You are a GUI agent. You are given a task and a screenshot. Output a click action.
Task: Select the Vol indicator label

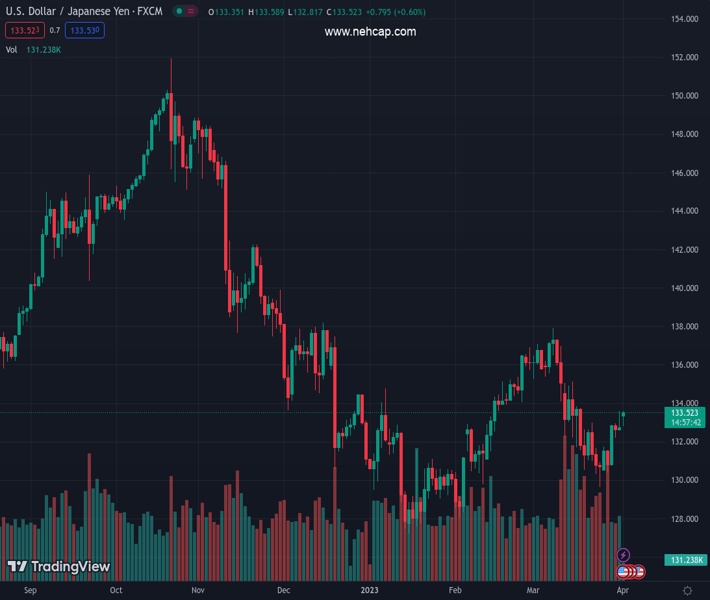pos(11,49)
